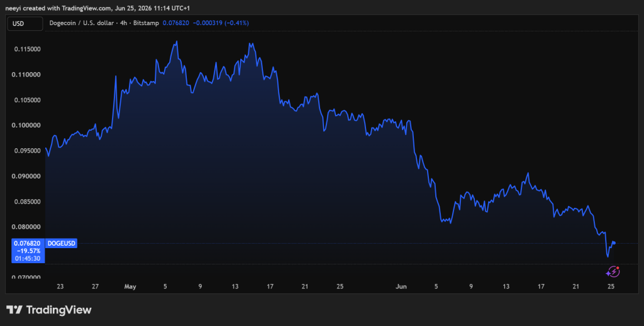Click the Jun label on time axis
The width and height of the screenshot is (644, 326).
coord(401,286)
